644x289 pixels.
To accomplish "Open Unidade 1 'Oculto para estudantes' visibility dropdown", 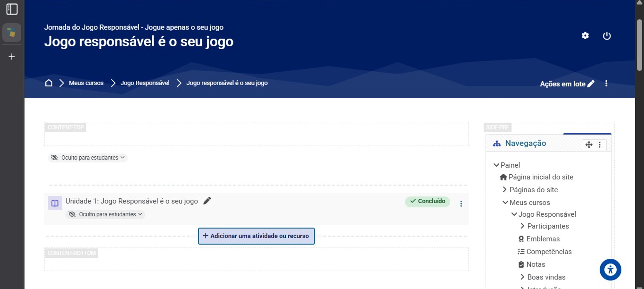I will pyautogui.click(x=105, y=214).
